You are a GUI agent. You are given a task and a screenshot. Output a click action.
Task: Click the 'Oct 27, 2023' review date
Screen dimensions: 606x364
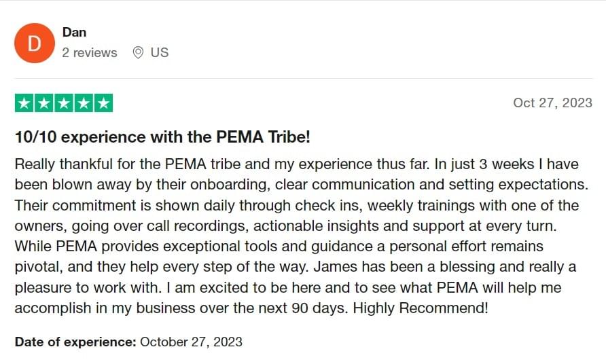(552, 103)
